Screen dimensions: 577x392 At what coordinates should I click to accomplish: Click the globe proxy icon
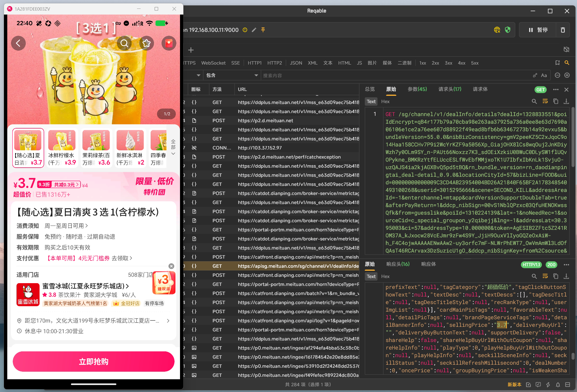(497, 30)
